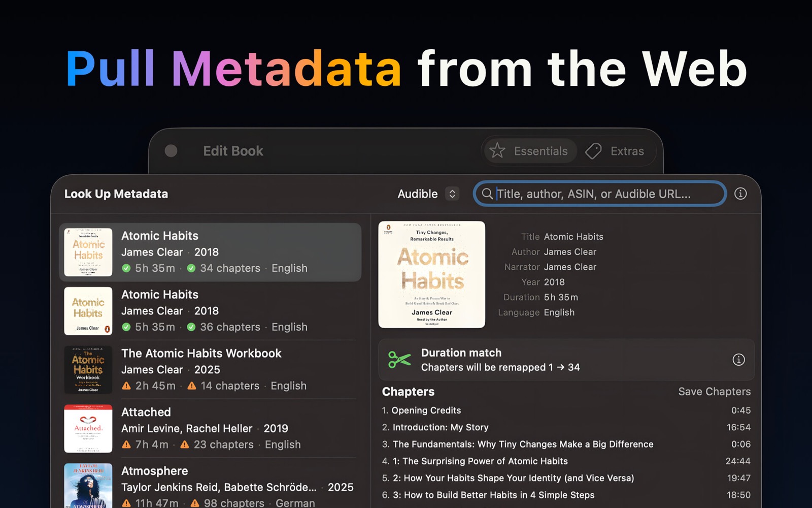Image resolution: width=812 pixels, height=508 pixels.
Task: Select The Atomic Habits Workbook result
Action: click(210, 370)
